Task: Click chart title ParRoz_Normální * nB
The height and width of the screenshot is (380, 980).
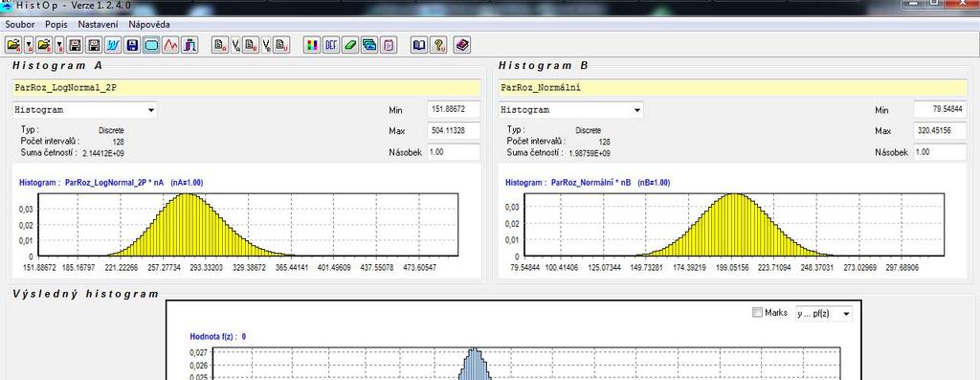Action: [591, 183]
